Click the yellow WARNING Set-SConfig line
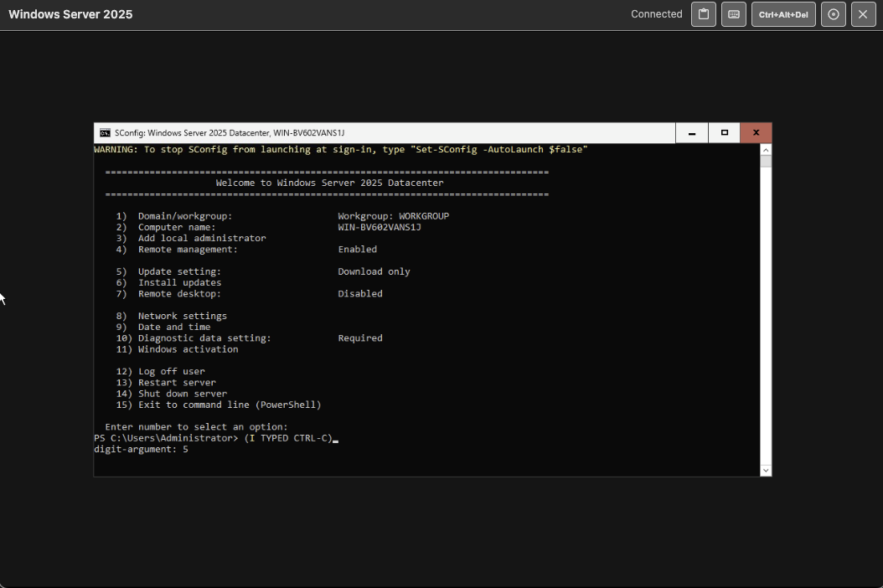This screenshot has width=883, height=588. coord(341,150)
